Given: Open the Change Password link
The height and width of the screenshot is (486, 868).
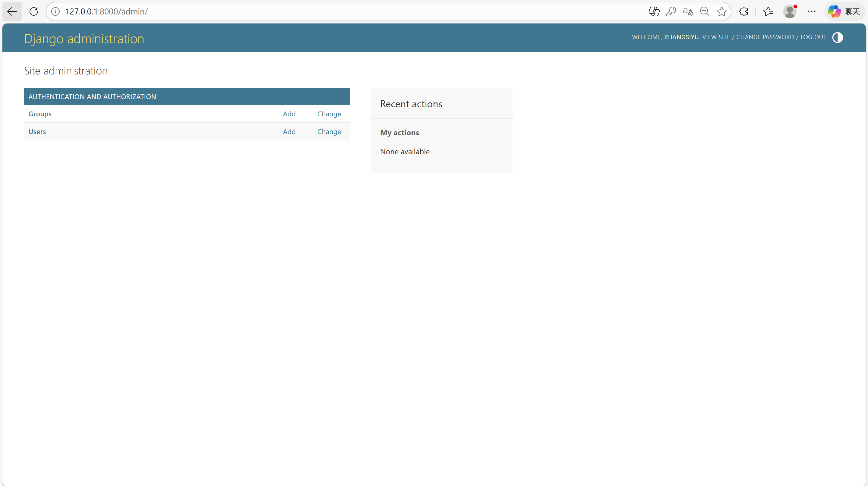Looking at the screenshot, I should pyautogui.click(x=765, y=37).
